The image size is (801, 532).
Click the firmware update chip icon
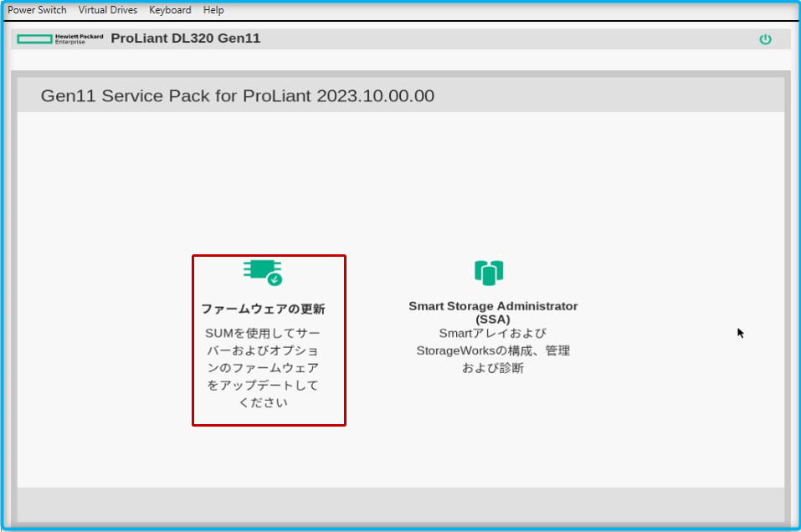[263, 273]
